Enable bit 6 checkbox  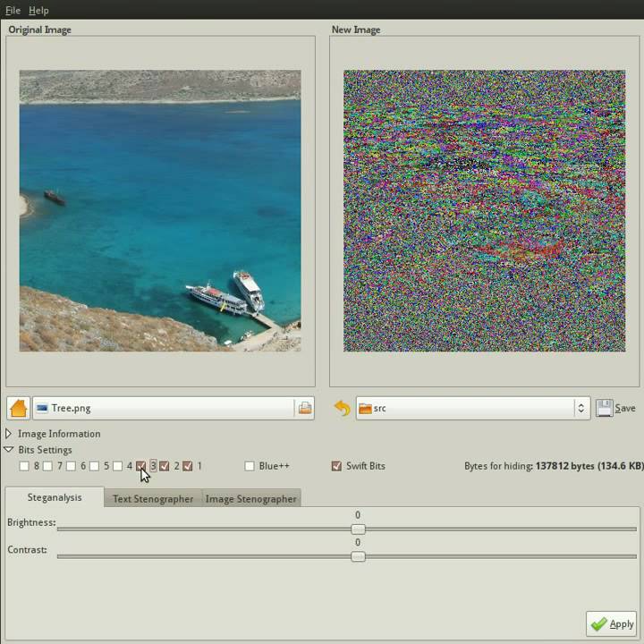[71, 466]
